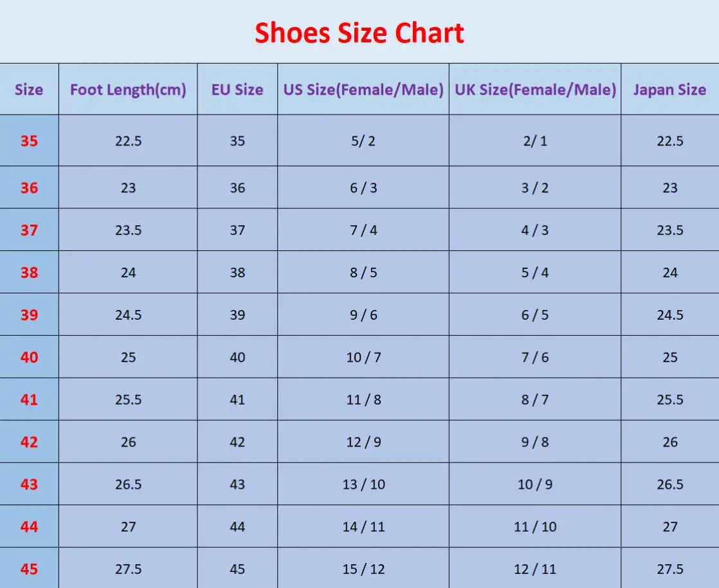Select the US size cell 7 / 4
The width and height of the screenshot is (719, 588).
tap(363, 230)
